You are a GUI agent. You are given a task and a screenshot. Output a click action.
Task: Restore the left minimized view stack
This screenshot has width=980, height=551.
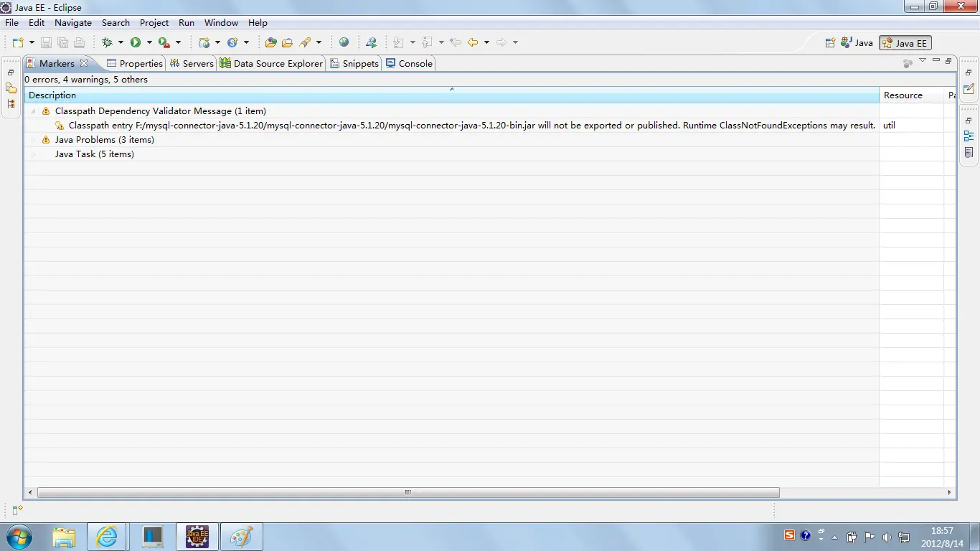click(x=11, y=72)
